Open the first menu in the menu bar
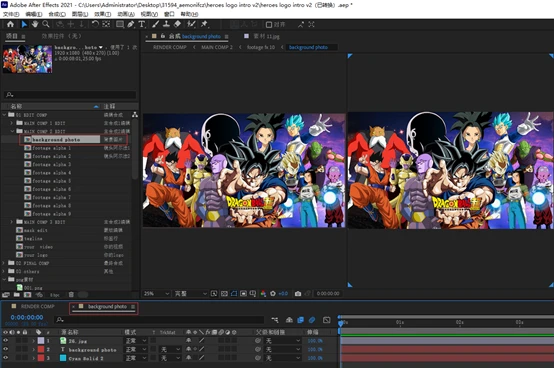555x369 pixels. [11, 14]
